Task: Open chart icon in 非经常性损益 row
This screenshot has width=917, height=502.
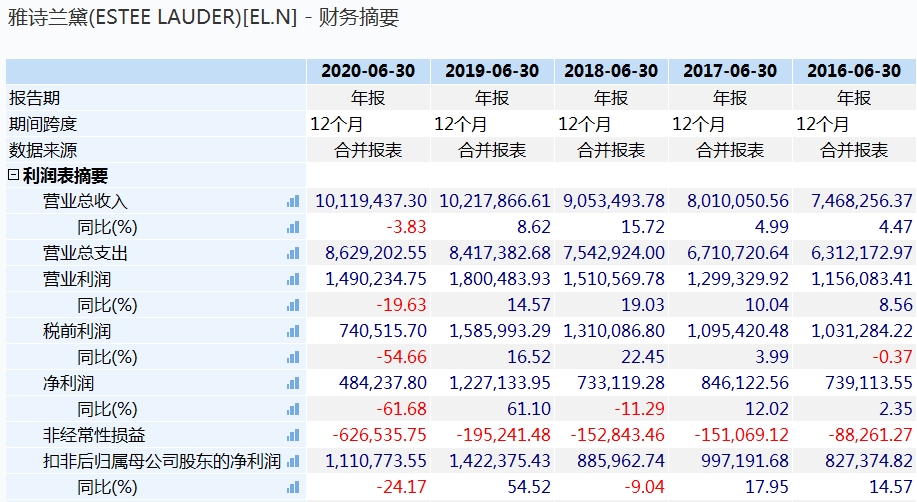Action: pos(293,435)
